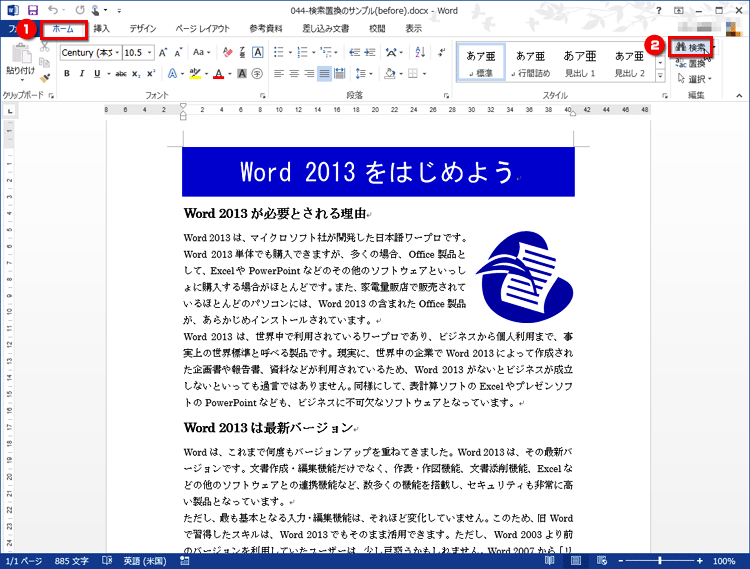The width and height of the screenshot is (750, 569).
Task: Click the Paste (貼り付け) clipboard icon
Action: (21, 54)
